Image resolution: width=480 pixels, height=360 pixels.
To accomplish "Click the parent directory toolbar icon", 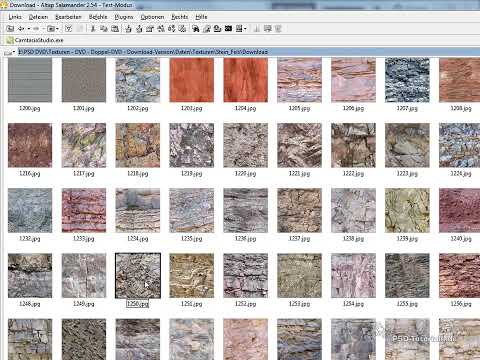I will pyautogui.click(x=10, y=29).
